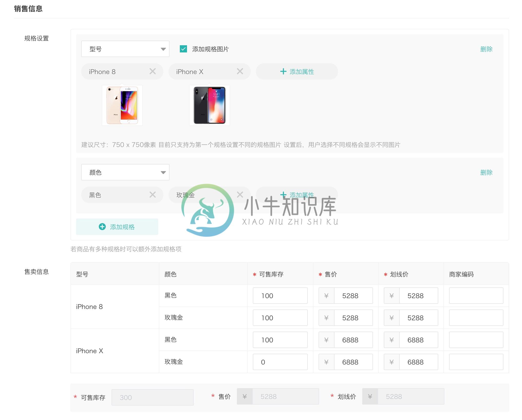Remove the 玫瑰金 color attribute tag

(240, 195)
